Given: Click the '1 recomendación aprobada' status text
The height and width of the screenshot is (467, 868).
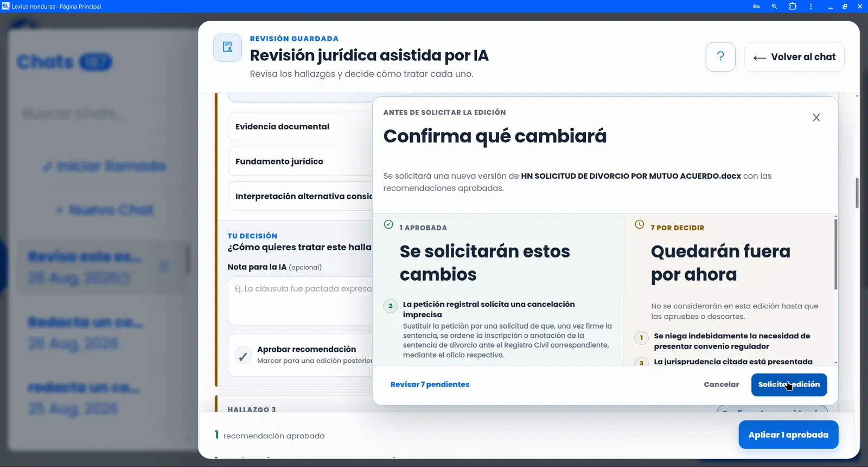Looking at the screenshot, I should (x=270, y=435).
